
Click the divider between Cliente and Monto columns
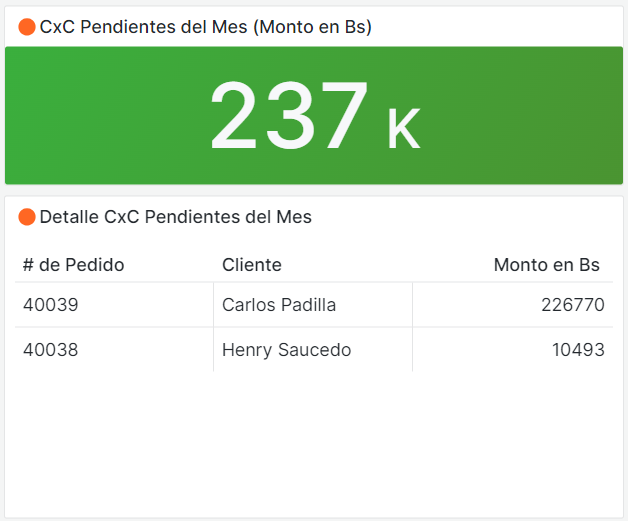[x=412, y=327]
